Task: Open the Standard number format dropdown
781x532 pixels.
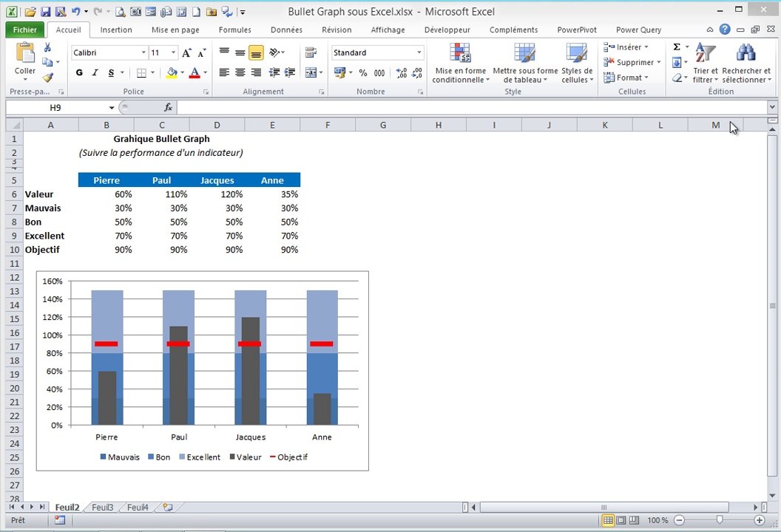Action: pos(419,52)
